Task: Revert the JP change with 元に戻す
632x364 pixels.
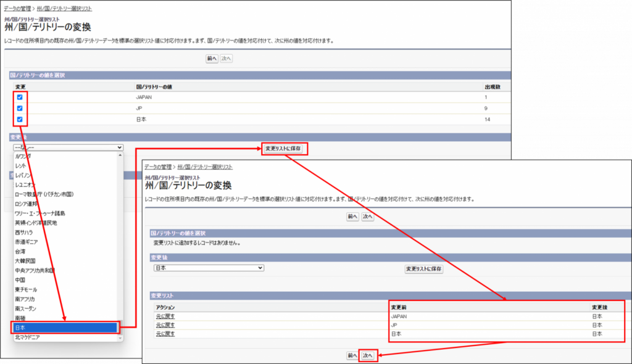Action: point(165,325)
